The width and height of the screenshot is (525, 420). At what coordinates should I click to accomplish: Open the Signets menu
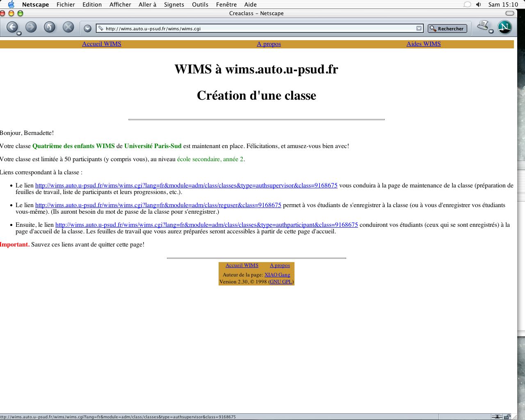coord(174,5)
